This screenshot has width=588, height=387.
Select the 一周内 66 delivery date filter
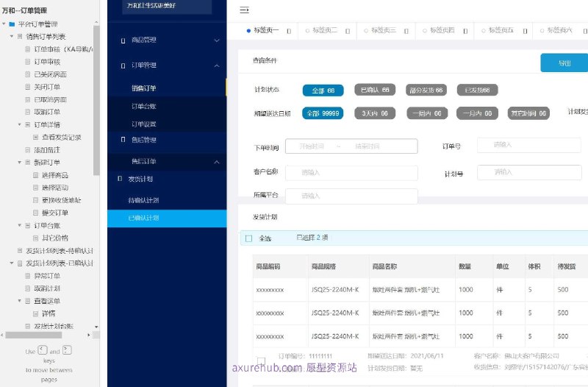pos(427,113)
